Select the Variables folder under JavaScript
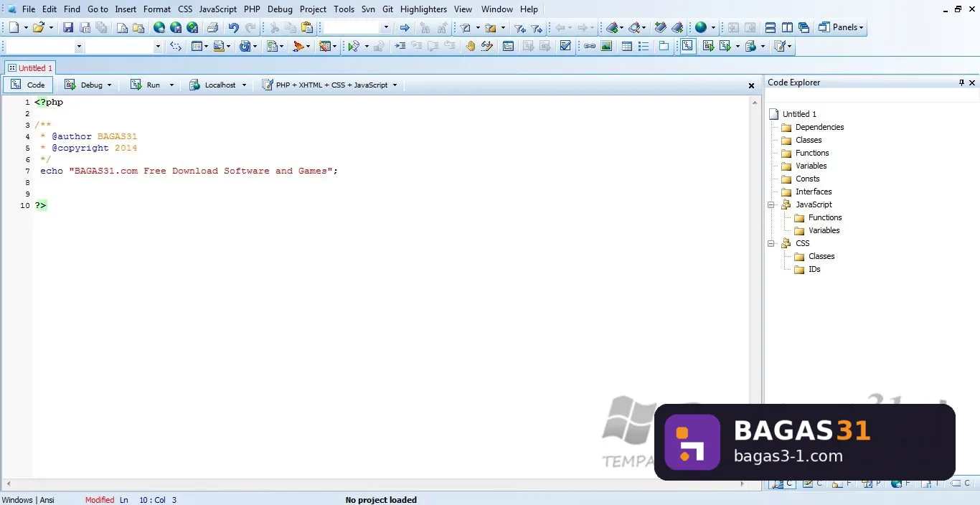Viewport: 980px width, 505px height. click(x=816, y=230)
